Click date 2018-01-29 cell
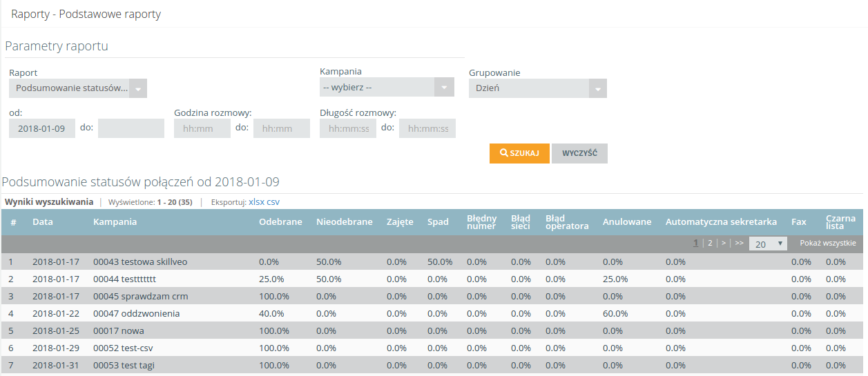 click(56, 348)
